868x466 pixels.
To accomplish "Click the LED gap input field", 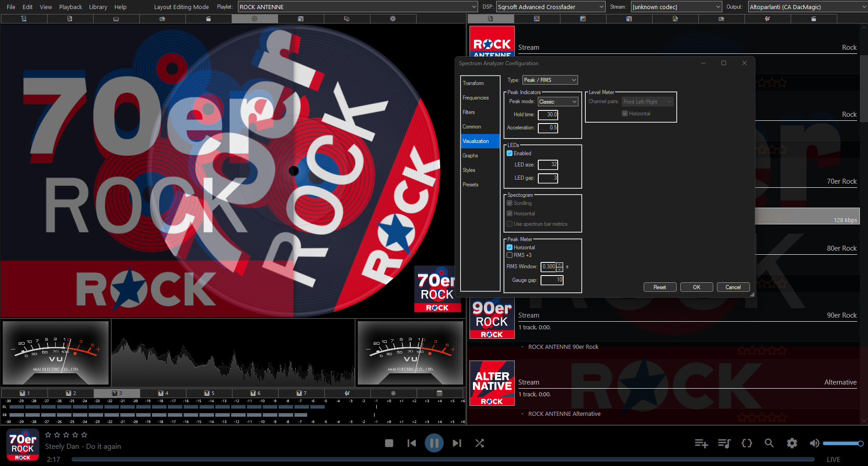I will (x=548, y=178).
